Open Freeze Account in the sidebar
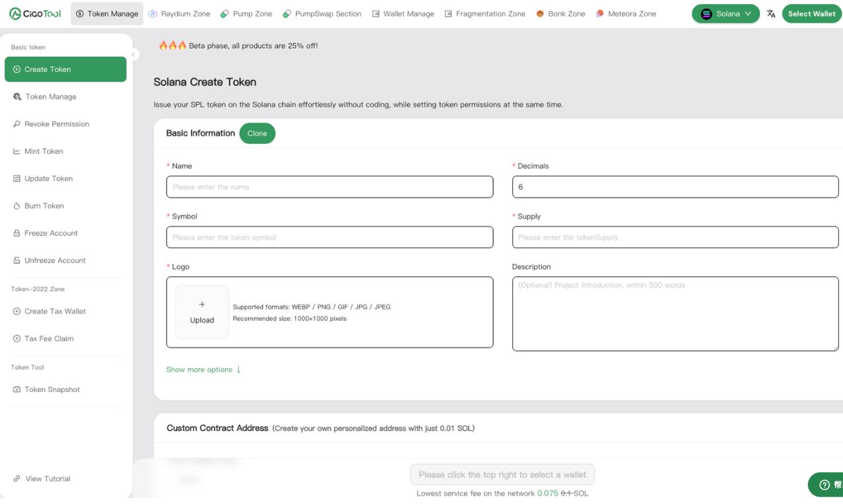 50,233
